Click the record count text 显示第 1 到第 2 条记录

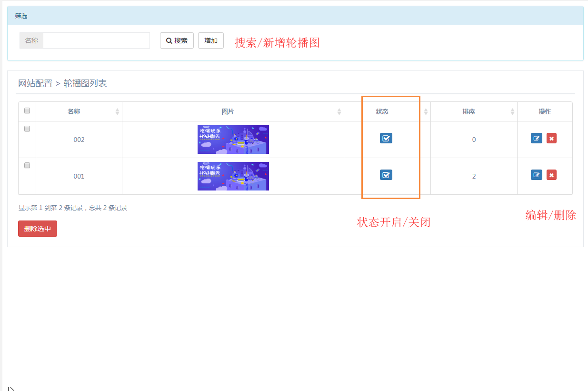point(52,208)
